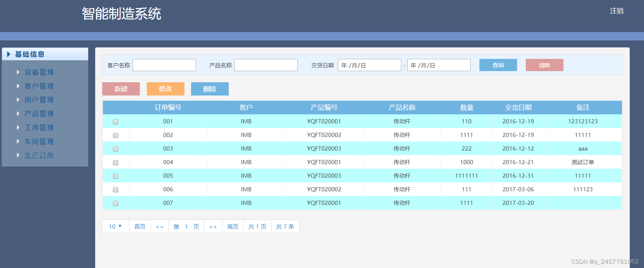Click date cell 2017-03-20
644x268 pixels.
point(518,203)
